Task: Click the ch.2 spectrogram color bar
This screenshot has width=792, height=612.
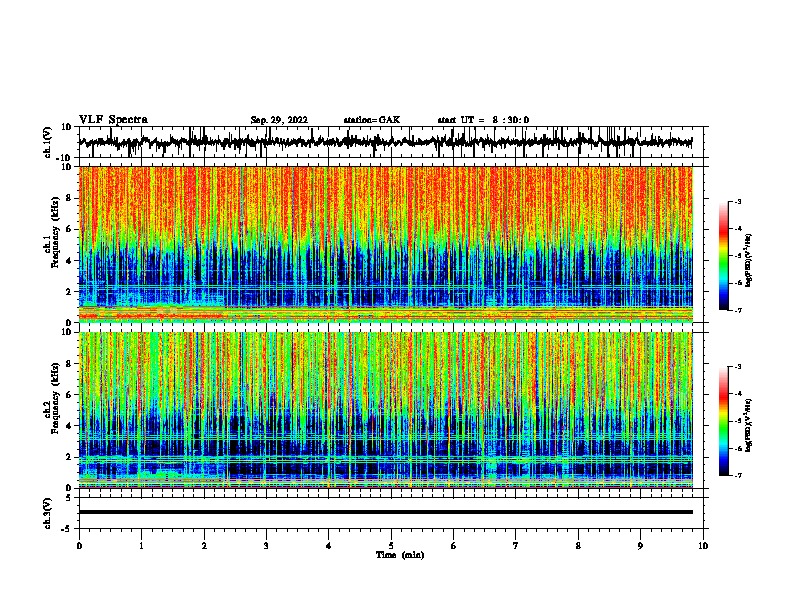Action: tap(724, 421)
